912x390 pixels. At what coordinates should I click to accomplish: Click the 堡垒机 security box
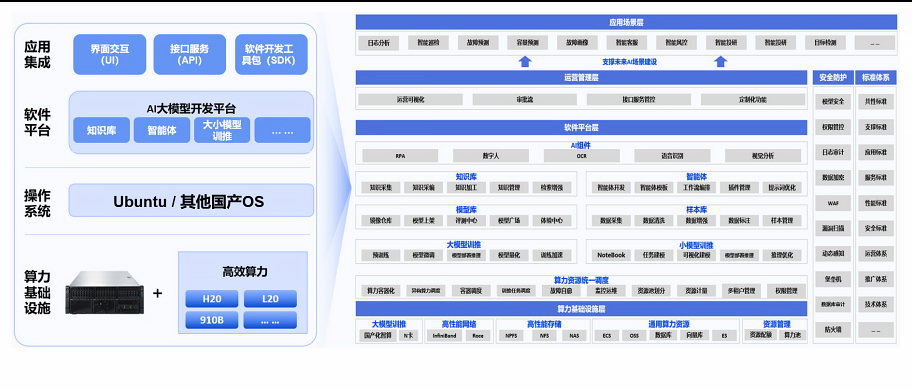(x=833, y=278)
